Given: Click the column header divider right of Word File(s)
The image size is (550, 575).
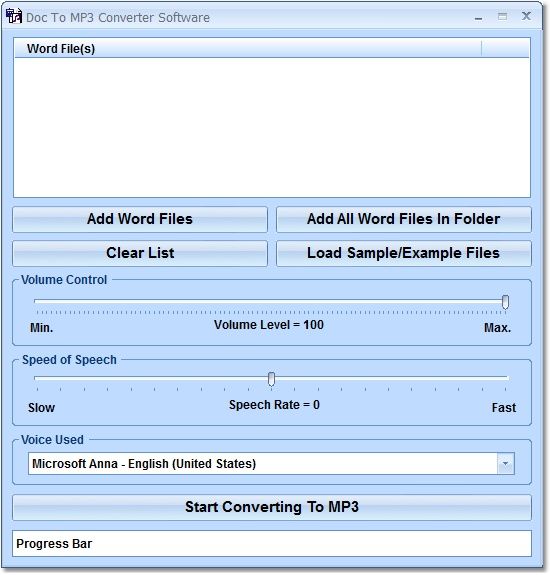Looking at the screenshot, I should click(x=481, y=49).
